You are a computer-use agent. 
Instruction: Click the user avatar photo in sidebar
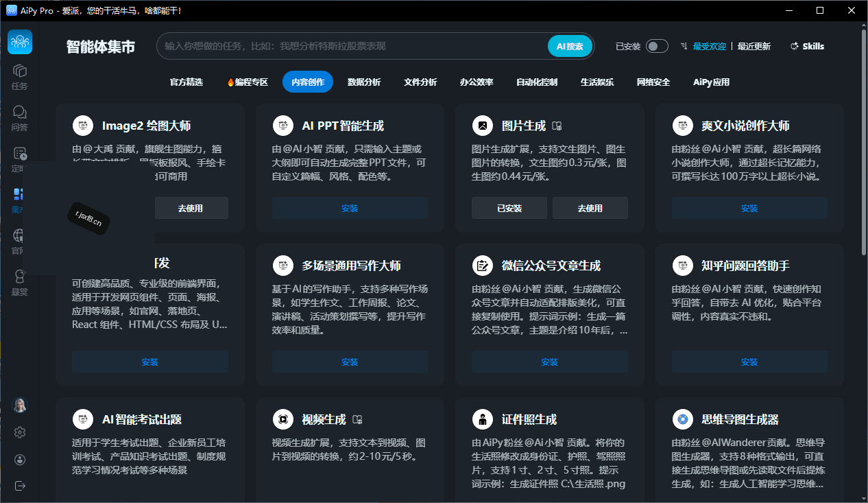coord(20,405)
